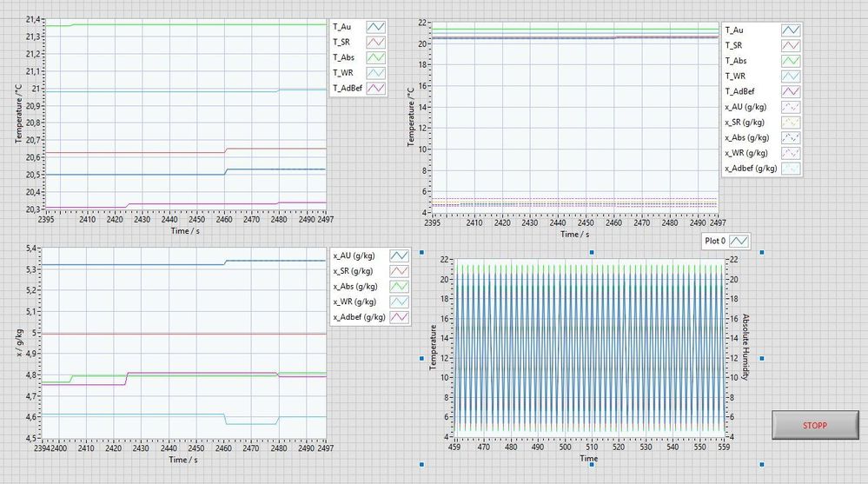Click the Plot 0 label text
Image resolution: width=868 pixels, height=484 pixels.
(715, 241)
